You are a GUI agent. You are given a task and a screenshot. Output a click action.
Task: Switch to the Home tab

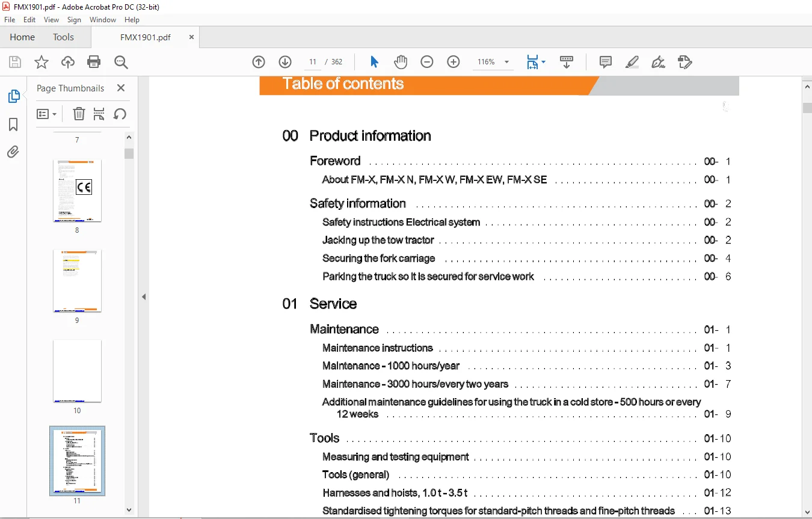click(22, 37)
